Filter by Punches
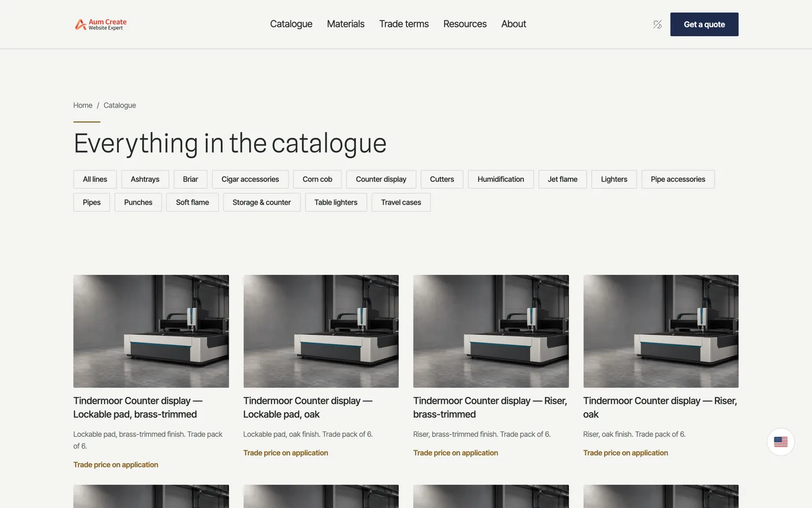Image resolution: width=812 pixels, height=508 pixels. (x=138, y=202)
